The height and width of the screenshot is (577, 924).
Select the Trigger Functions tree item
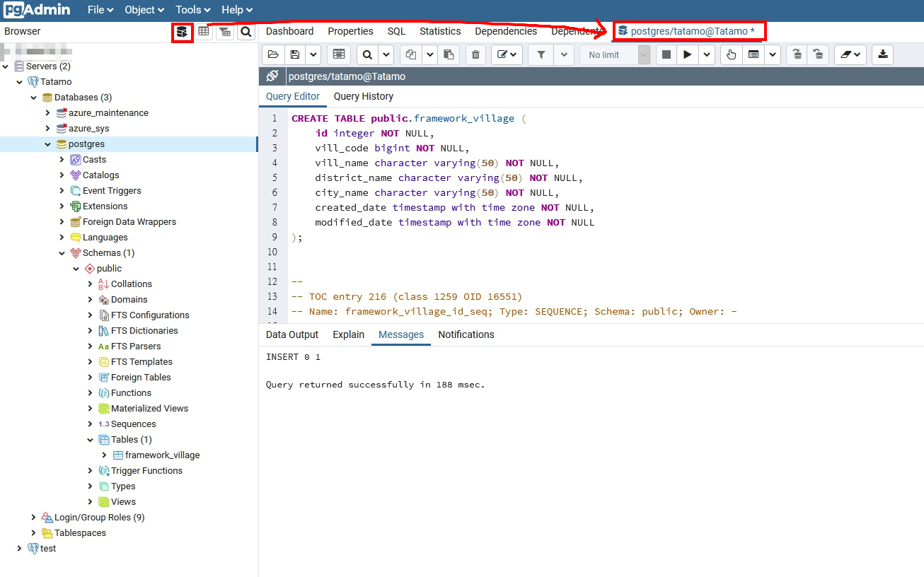pos(146,471)
